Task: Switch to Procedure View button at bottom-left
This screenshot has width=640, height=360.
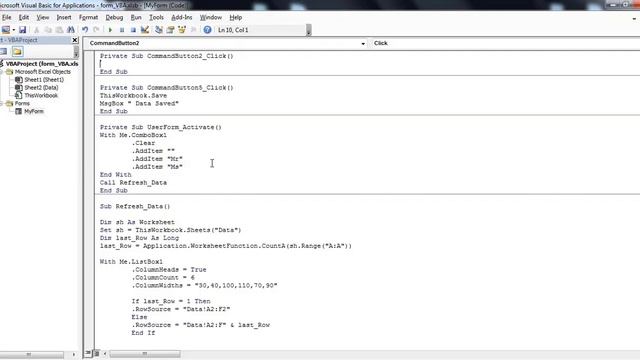Action: (88, 353)
